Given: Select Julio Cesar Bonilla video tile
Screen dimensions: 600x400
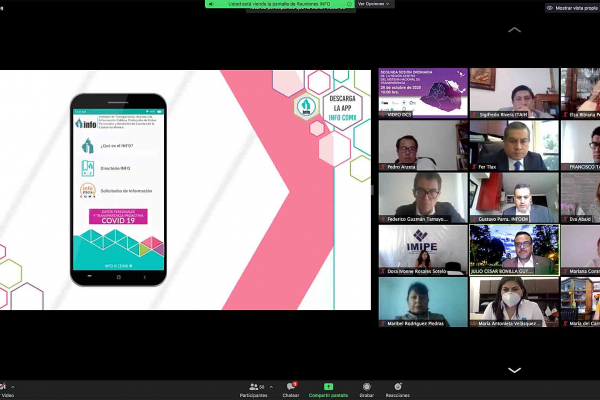Looking at the screenshot, I should click(514, 250).
